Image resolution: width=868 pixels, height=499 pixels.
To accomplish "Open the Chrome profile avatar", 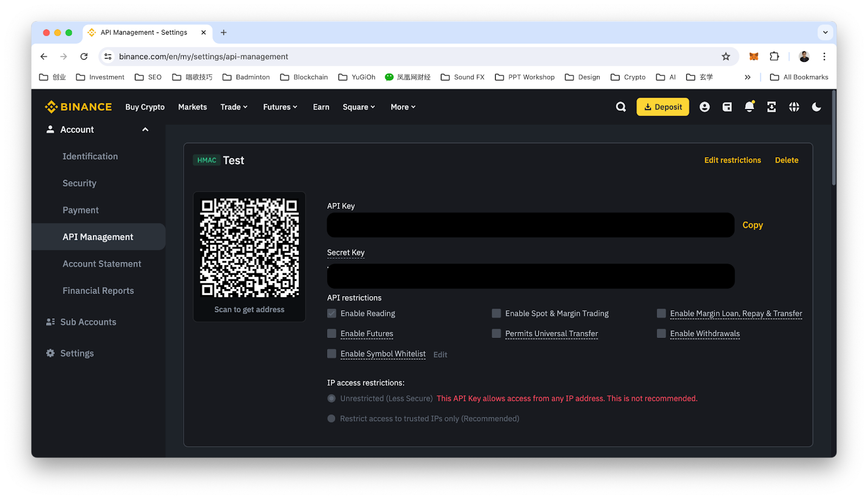I will (x=804, y=56).
